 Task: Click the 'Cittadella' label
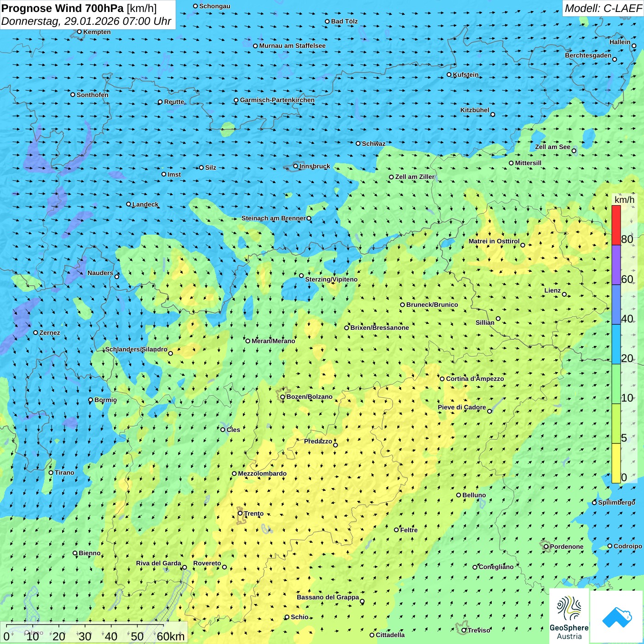(390, 635)
